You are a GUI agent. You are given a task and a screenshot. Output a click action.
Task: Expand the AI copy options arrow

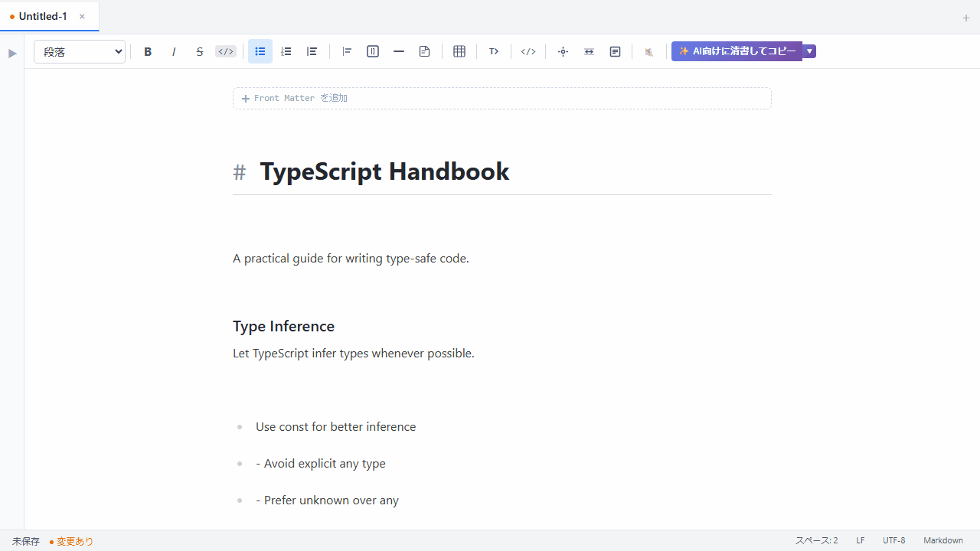coord(809,51)
